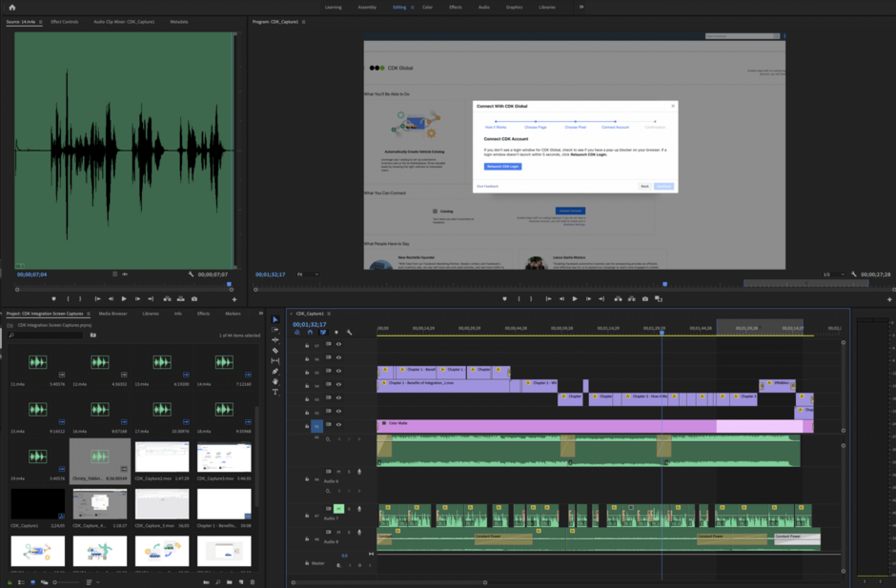The width and height of the screenshot is (896, 588).
Task: Unmute Audio 7 track
Action: coord(338,509)
